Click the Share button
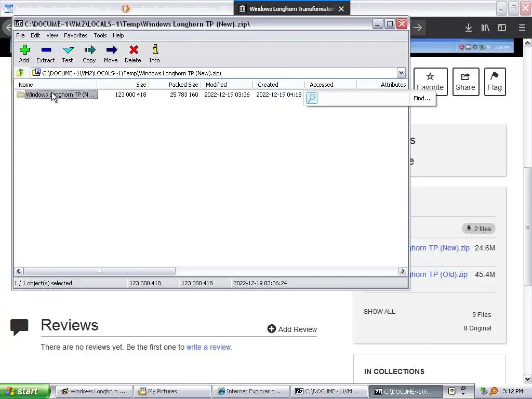 465,82
